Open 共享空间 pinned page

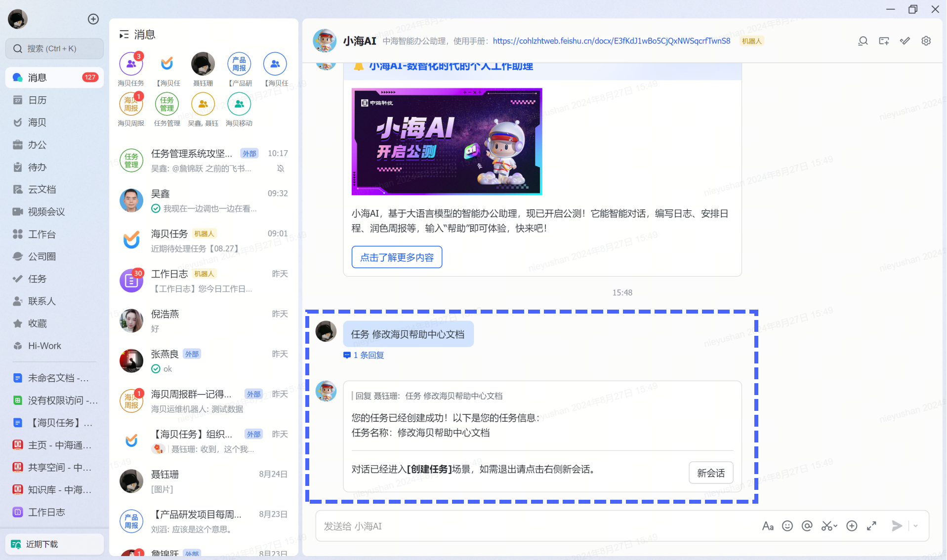(54, 467)
